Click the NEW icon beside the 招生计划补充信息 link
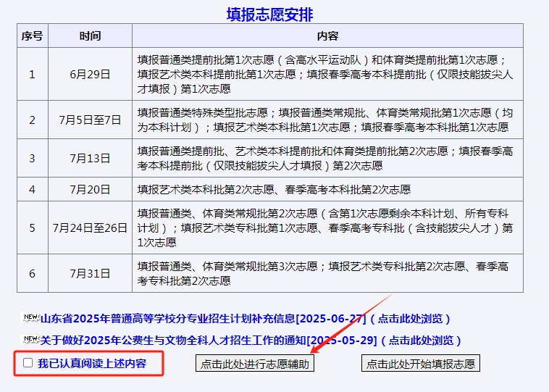The width and height of the screenshot is (549, 392). pyautogui.click(x=30, y=317)
